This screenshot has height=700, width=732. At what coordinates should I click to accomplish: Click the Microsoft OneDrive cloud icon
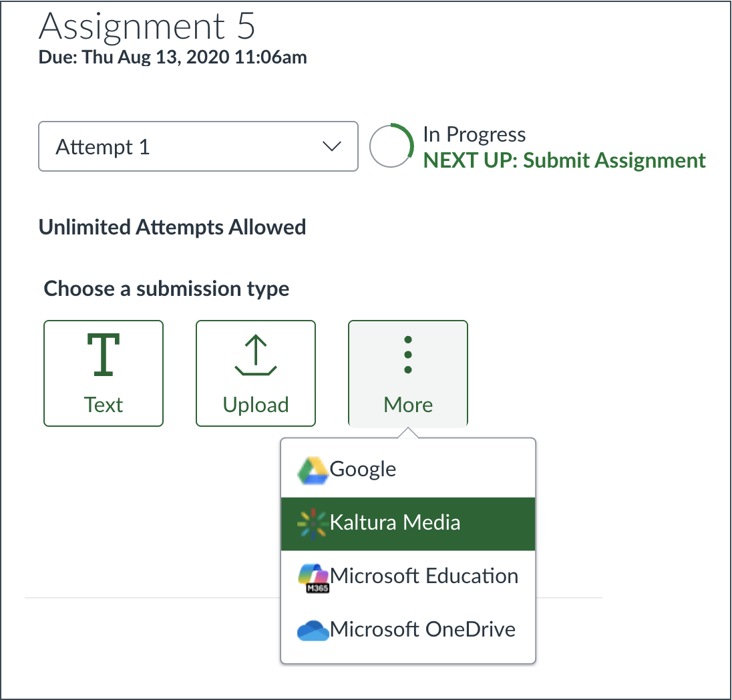(x=313, y=631)
